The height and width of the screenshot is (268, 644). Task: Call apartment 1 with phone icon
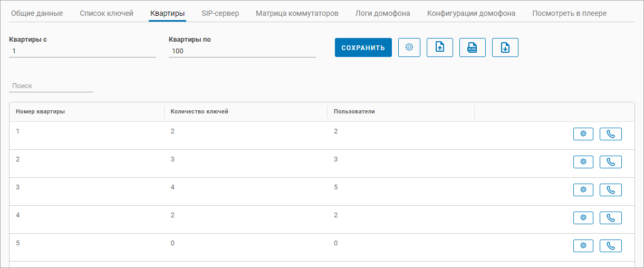tap(610, 134)
